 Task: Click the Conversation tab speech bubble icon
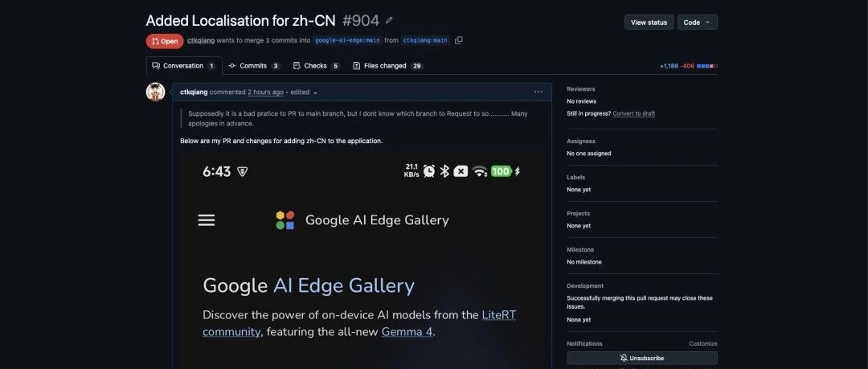pos(156,65)
